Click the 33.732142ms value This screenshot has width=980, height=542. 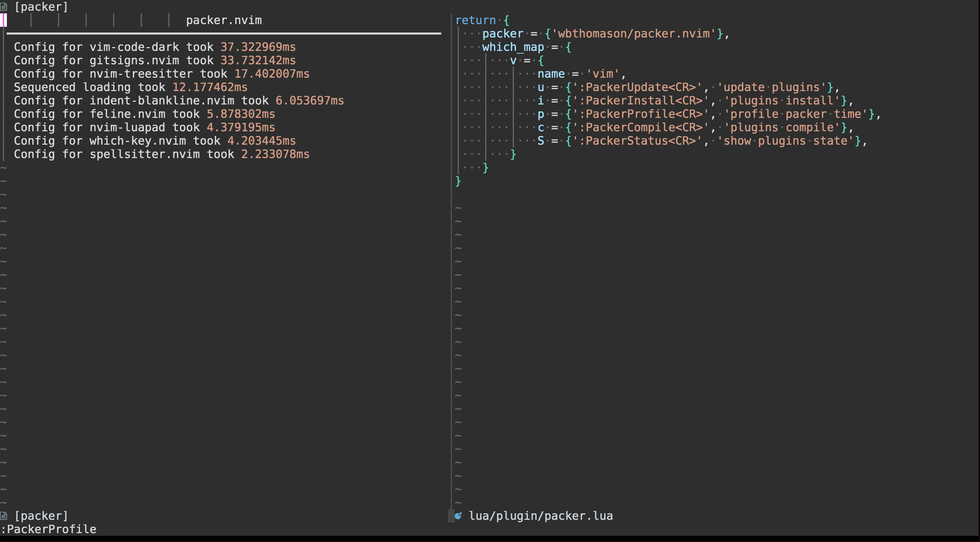tap(258, 60)
